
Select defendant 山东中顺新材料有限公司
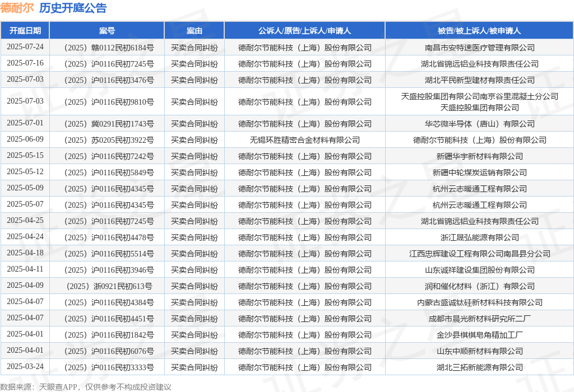click(480, 351)
